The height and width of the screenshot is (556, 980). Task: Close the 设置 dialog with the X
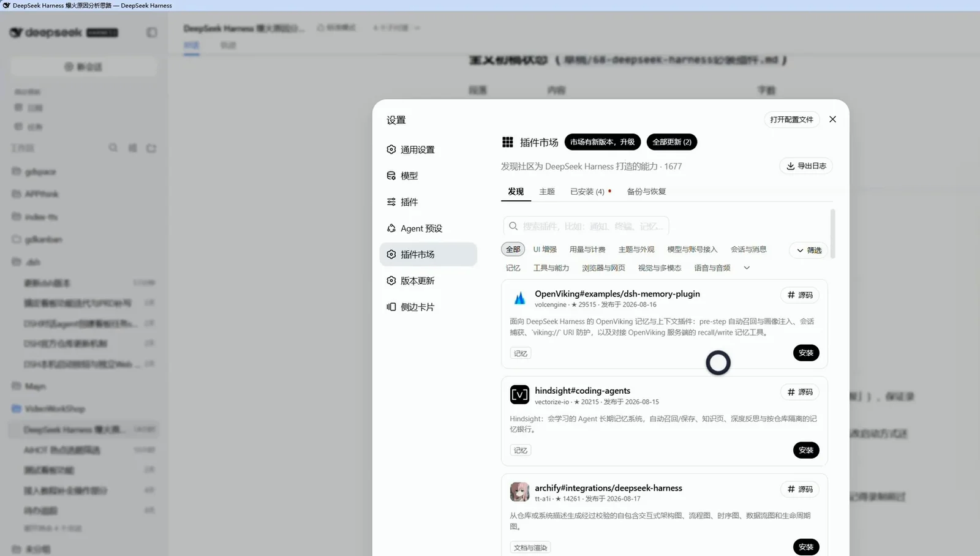coord(832,119)
